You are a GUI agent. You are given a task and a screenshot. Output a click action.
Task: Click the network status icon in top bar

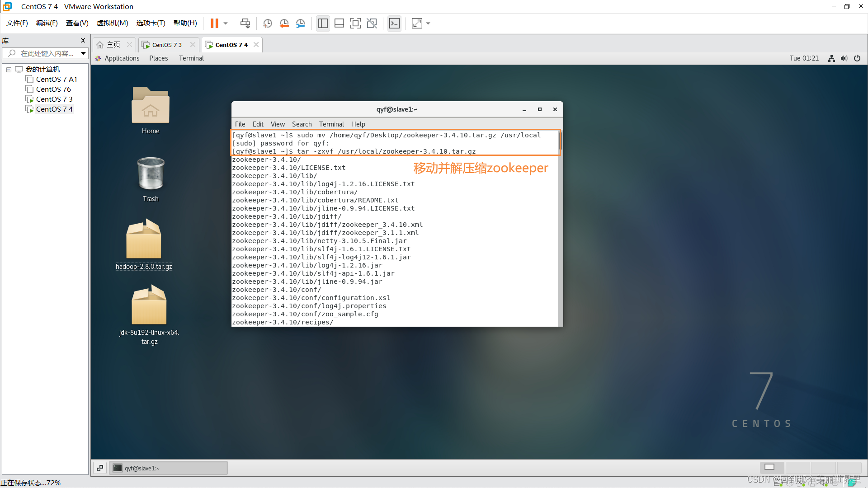click(831, 58)
